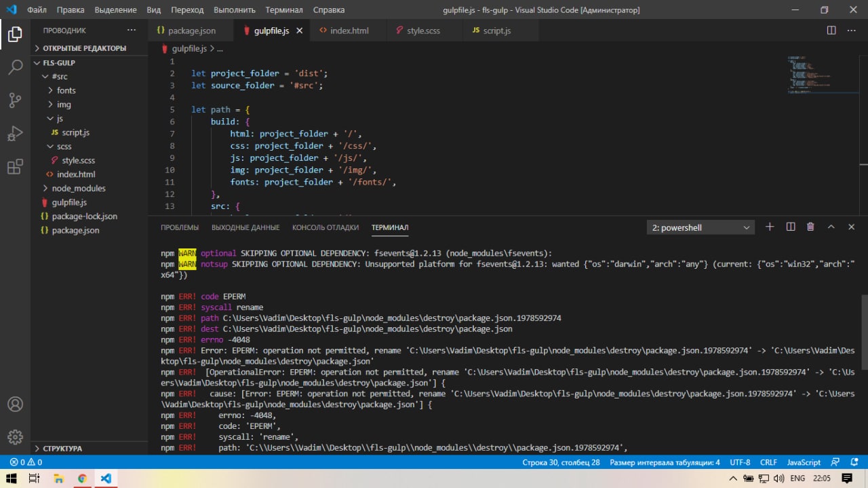Viewport: 868px width, 488px height.
Task: Open the КОНСОЛЬ ОТЛАДКИ panel tab
Action: pos(325,227)
